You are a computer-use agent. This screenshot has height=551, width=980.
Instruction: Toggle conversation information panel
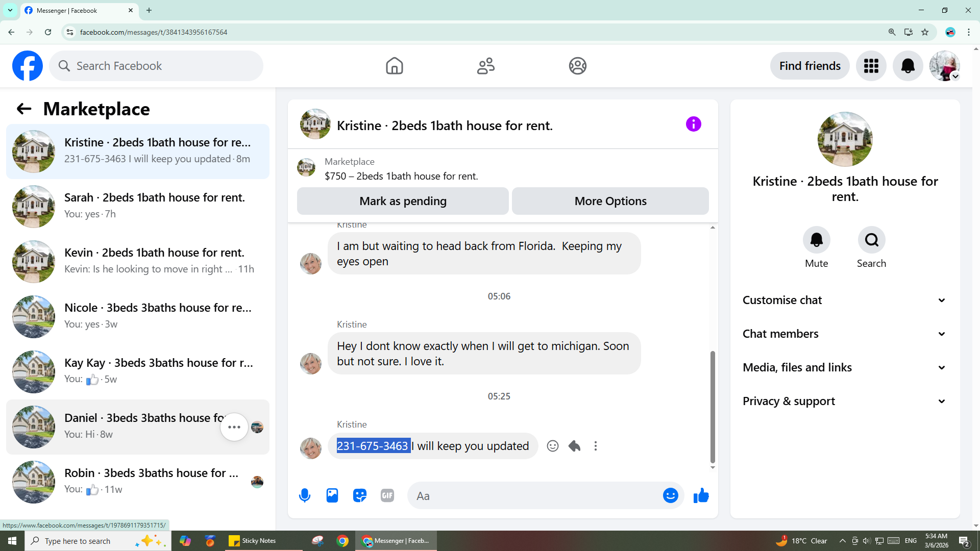[x=693, y=124]
